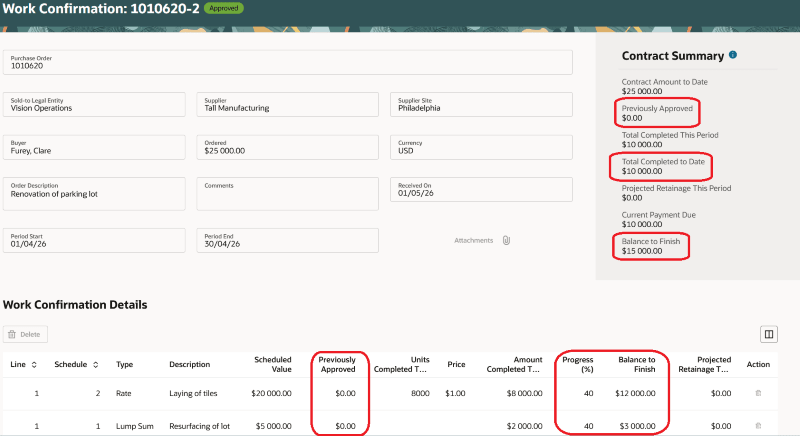Screen dimensions: 800x436
Task: Click delete icon in Laying of tiles row
Action: tap(758, 393)
